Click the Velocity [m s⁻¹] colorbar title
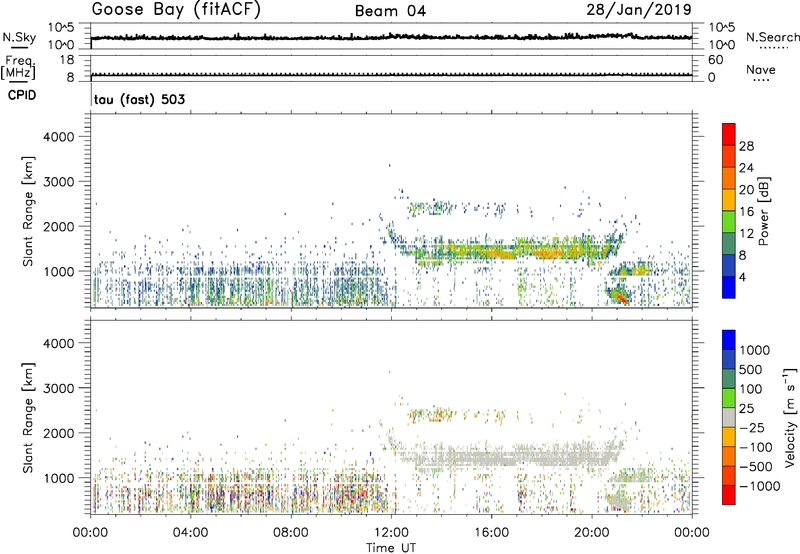This screenshot has width=800, height=554. pos(790,417)
